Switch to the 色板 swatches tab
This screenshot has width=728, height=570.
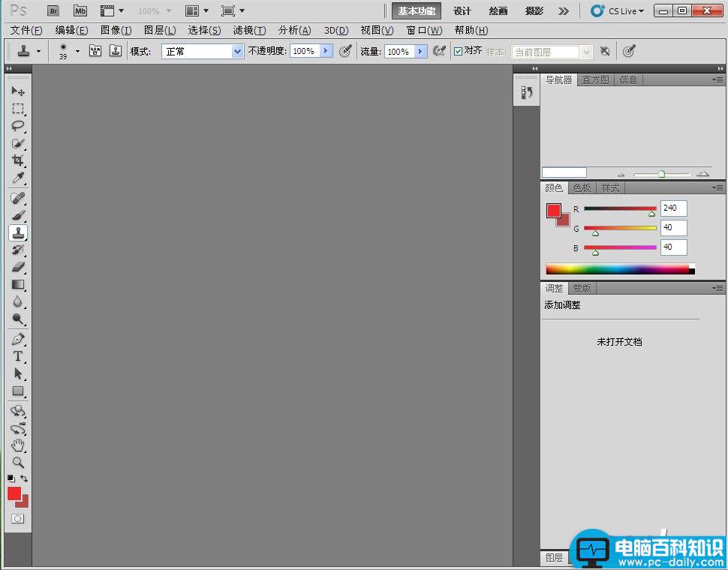tap(581, 187)
